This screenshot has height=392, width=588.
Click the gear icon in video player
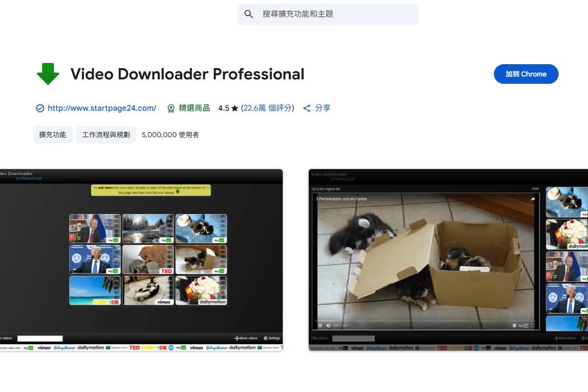coord(514,325)
